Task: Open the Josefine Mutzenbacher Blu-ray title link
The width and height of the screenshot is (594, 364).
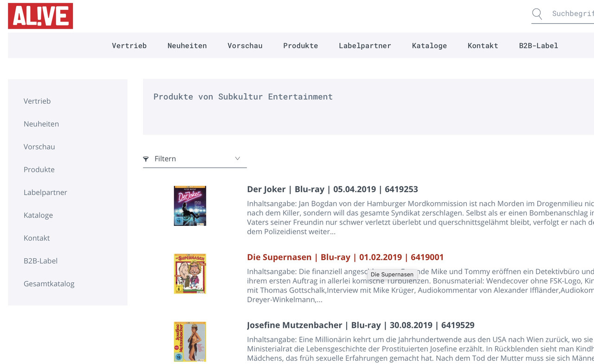Action: coord(361,325)
